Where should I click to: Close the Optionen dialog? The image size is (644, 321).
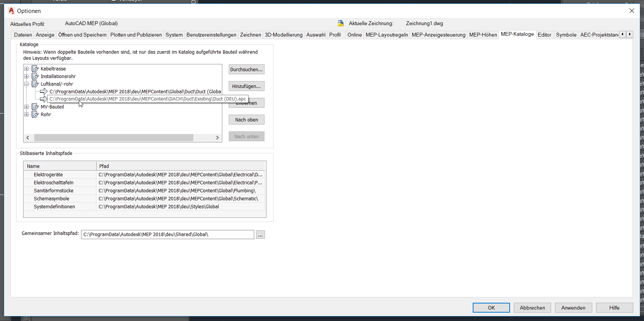pyautogui.click(x=632, y=11)
